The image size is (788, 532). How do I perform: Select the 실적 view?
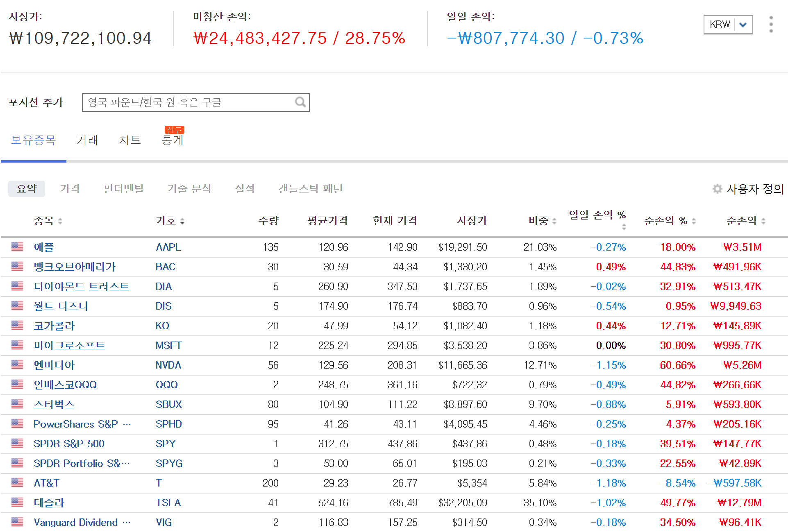(x=245, y=189)
